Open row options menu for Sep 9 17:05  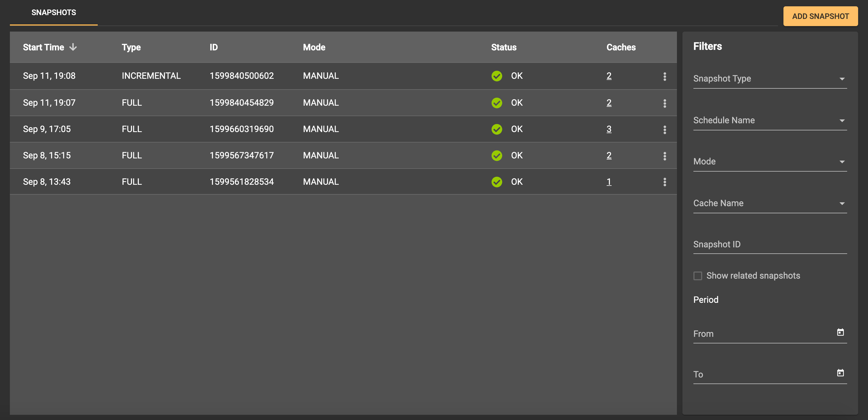(665, 129)
